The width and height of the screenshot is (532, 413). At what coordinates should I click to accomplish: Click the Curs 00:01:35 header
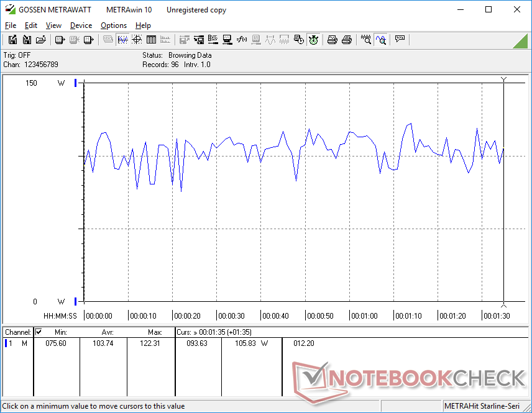(x=214, y=332)
